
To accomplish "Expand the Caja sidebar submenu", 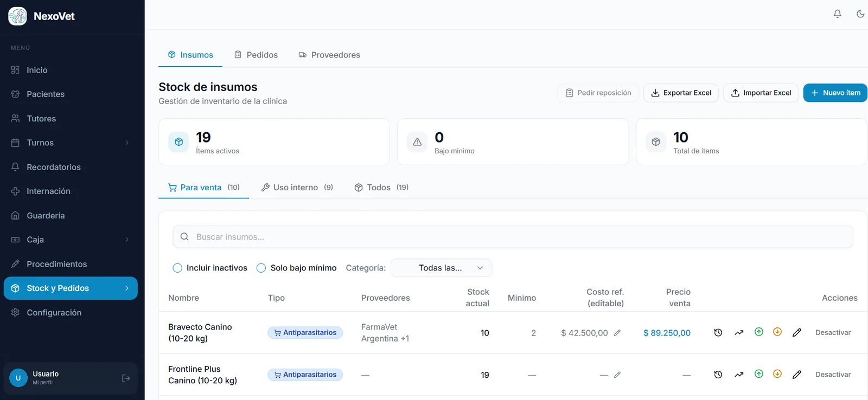I will tap(127, 240).
